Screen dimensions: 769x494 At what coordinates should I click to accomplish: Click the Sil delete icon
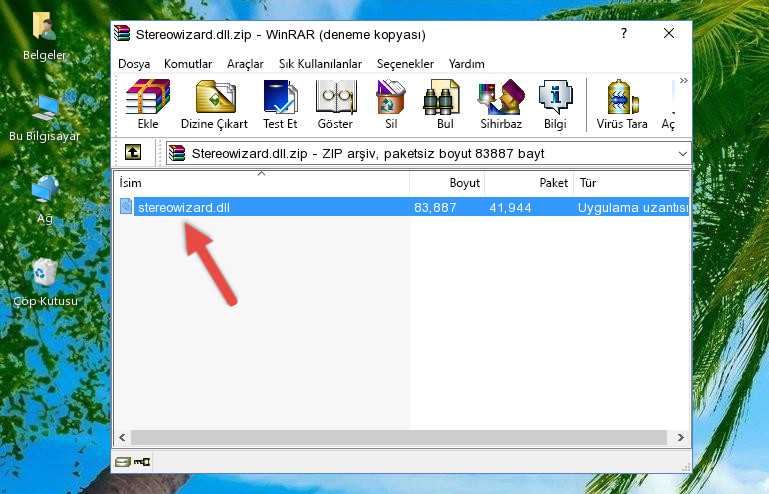[391, 104]
